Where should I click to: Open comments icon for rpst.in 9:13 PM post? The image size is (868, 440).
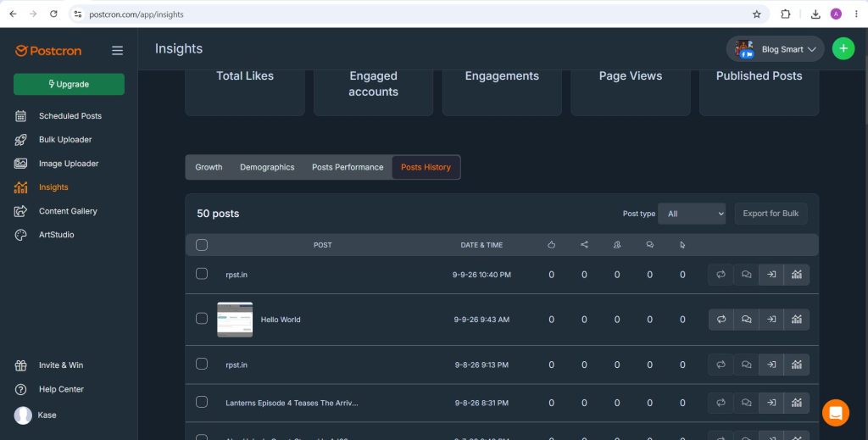click(x=746, y=365)
